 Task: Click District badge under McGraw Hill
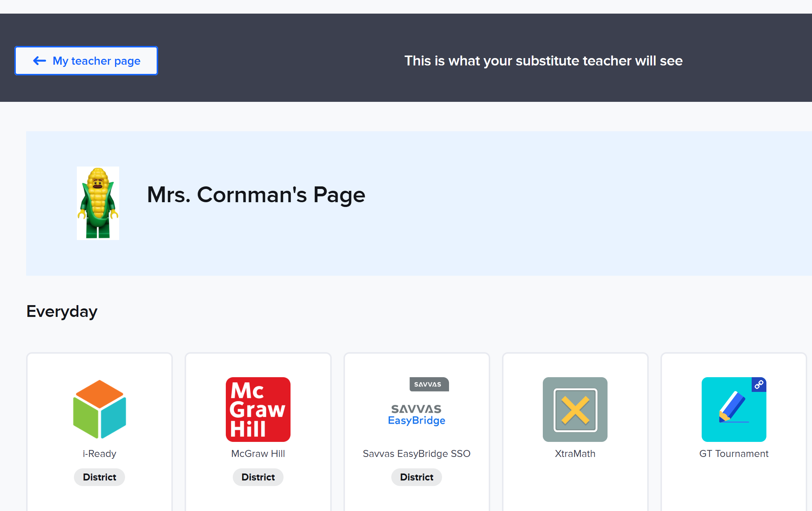(258, 477)
